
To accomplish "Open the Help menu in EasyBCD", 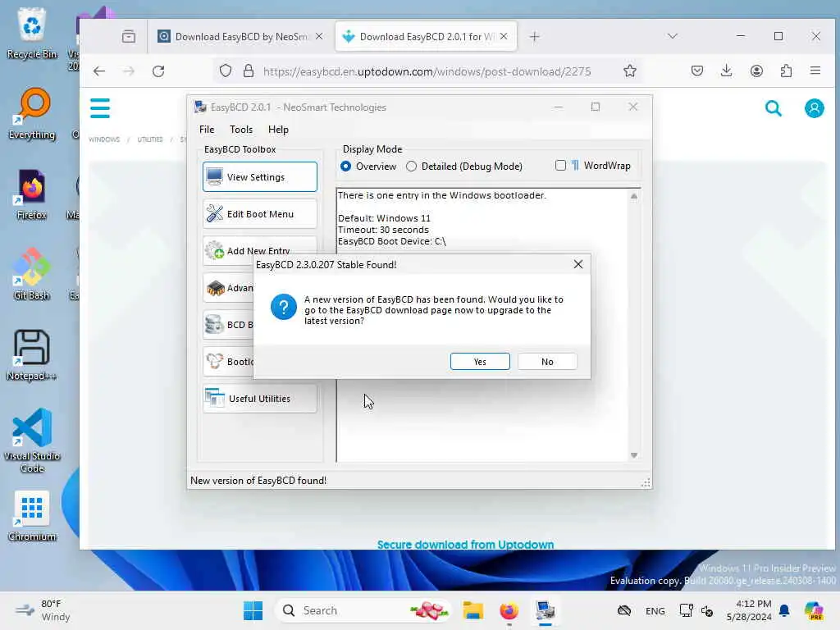I will (278, 129).
